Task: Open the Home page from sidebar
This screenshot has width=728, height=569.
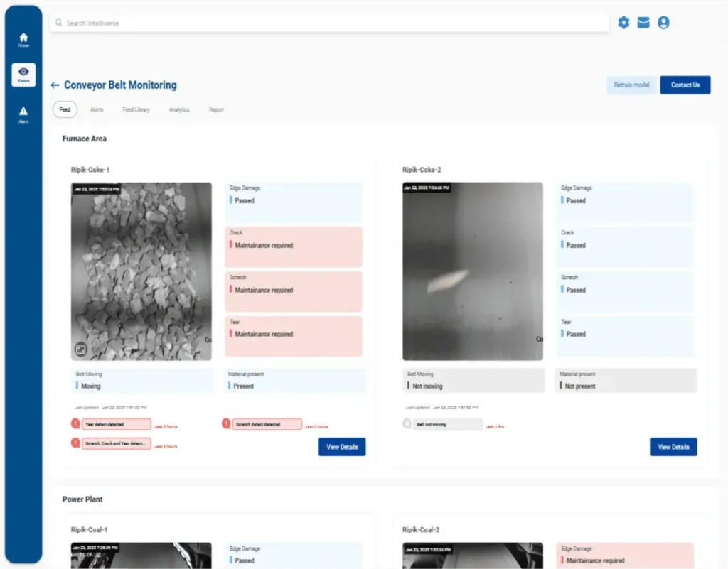Action: [x=23, y=39]
